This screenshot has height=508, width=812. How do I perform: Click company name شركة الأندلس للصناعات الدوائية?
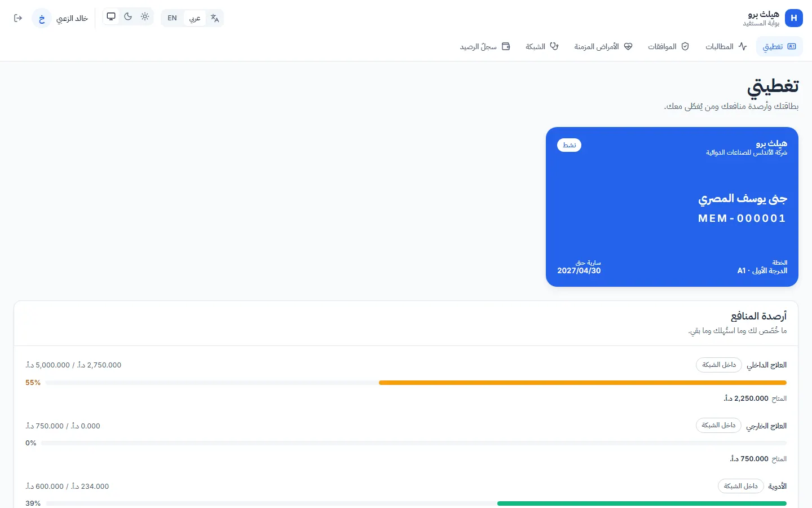(x=747, y=152)
